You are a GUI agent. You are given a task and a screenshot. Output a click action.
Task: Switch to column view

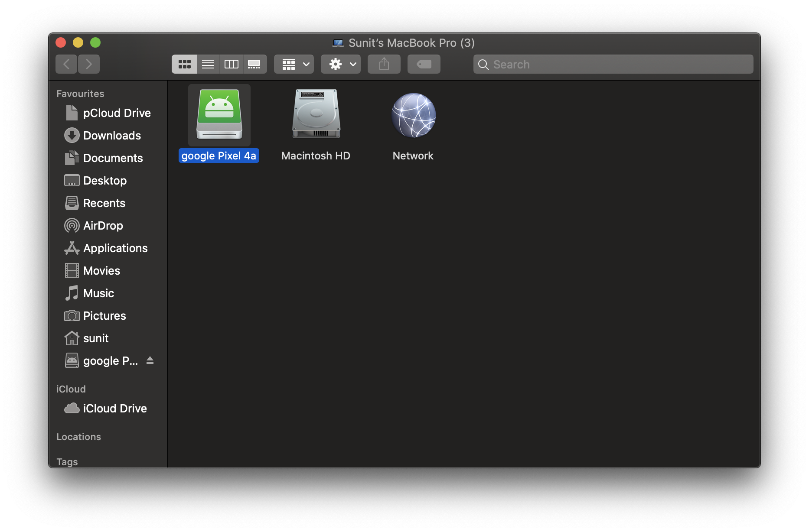(231, 64)
